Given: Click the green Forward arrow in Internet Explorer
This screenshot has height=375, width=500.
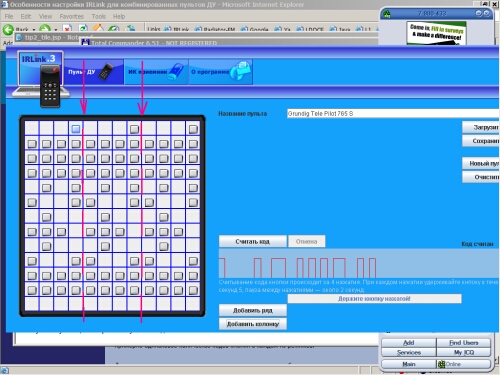Looking at the screenshot, I should [45, 29].
